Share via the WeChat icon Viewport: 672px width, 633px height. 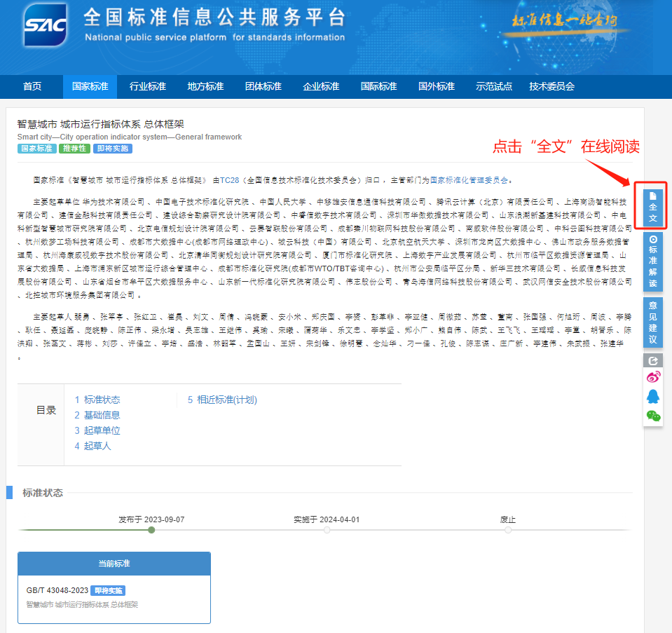[x=652, y=416]
